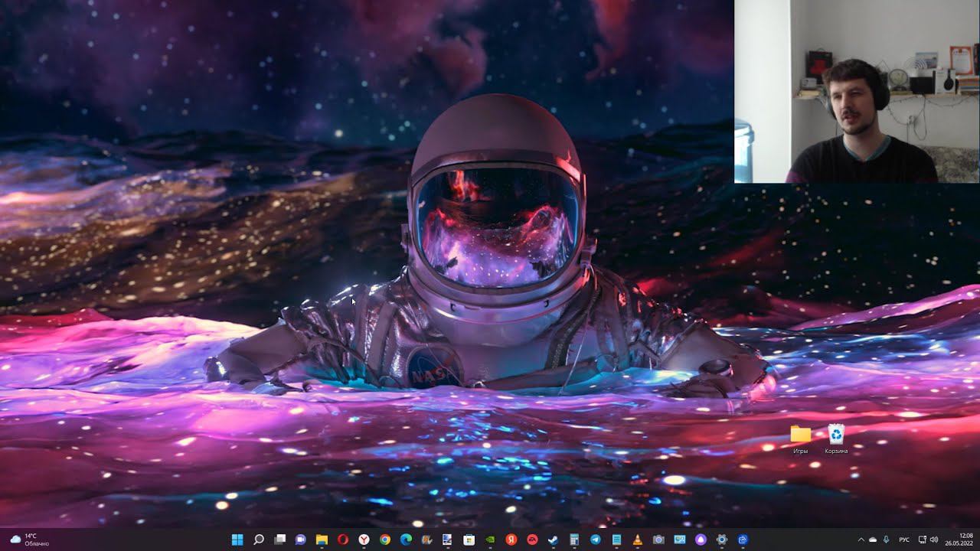Open the weather widget showing 14°C
This screenshot has height=551, width=980.
(29, 540)
